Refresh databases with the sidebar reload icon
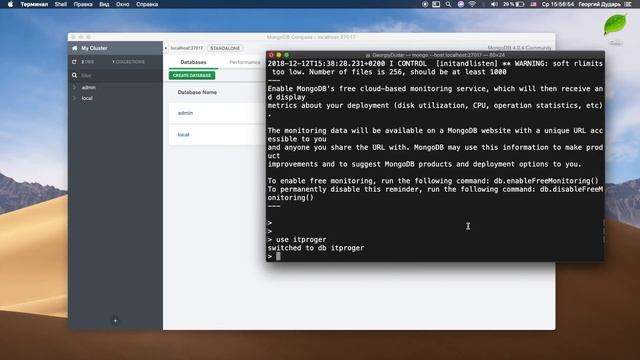This screenshot has width=640, height=360. [74, 62]
